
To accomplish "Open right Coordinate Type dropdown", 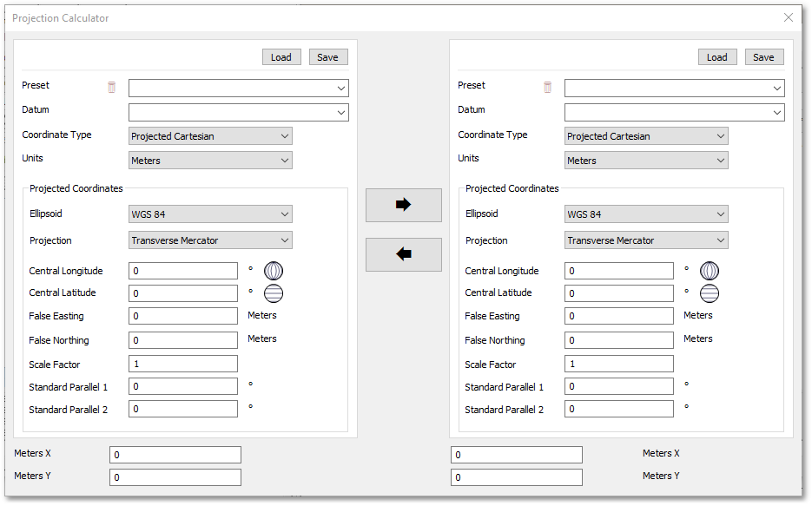I will tap(646, 136).
